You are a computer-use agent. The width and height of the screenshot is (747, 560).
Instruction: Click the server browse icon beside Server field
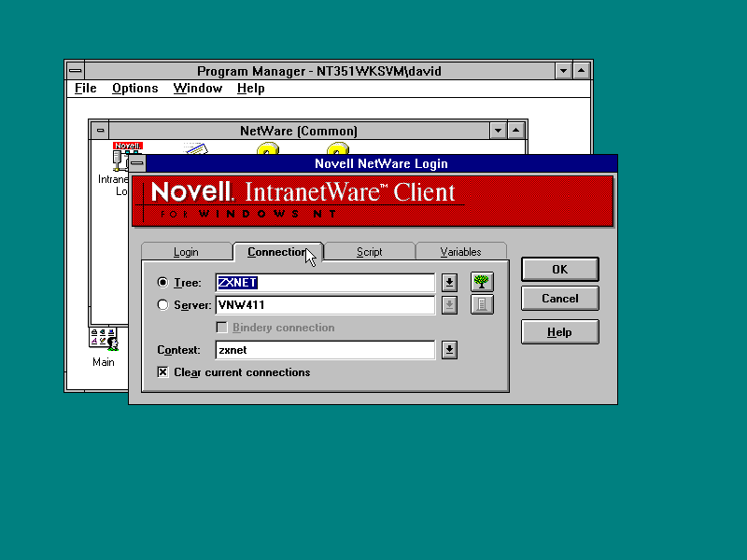(x=482, y=304)
